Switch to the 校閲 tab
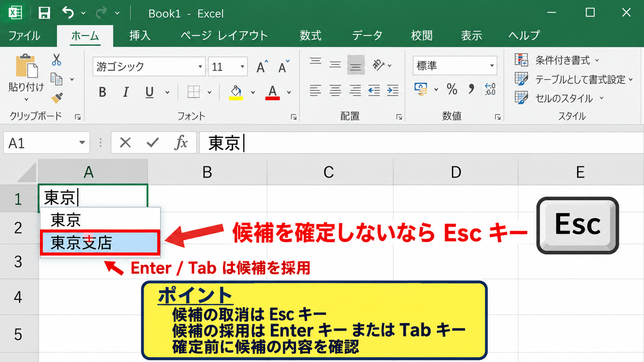Viewport: 644px width, 362px height. tap(422, 36)
